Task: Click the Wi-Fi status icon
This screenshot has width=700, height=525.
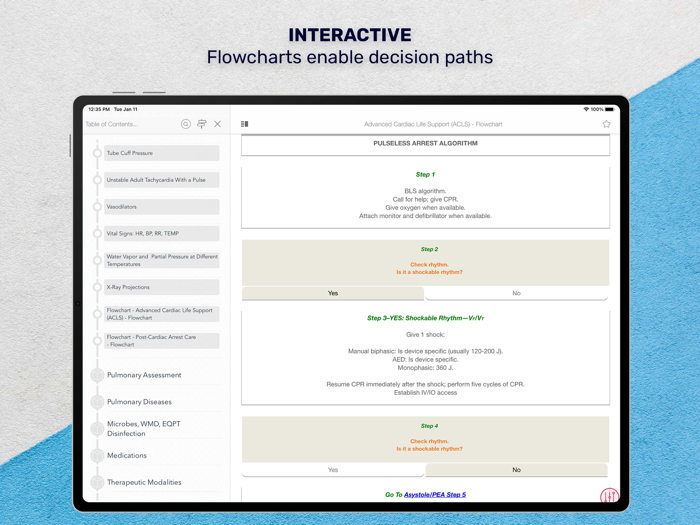Action: 586,109
